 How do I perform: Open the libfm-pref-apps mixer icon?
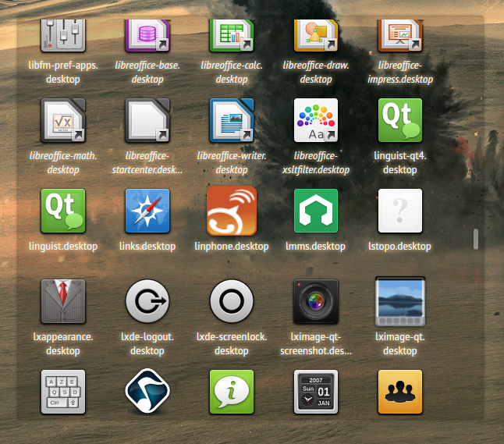pyautogui.click(x=63, y=35)
